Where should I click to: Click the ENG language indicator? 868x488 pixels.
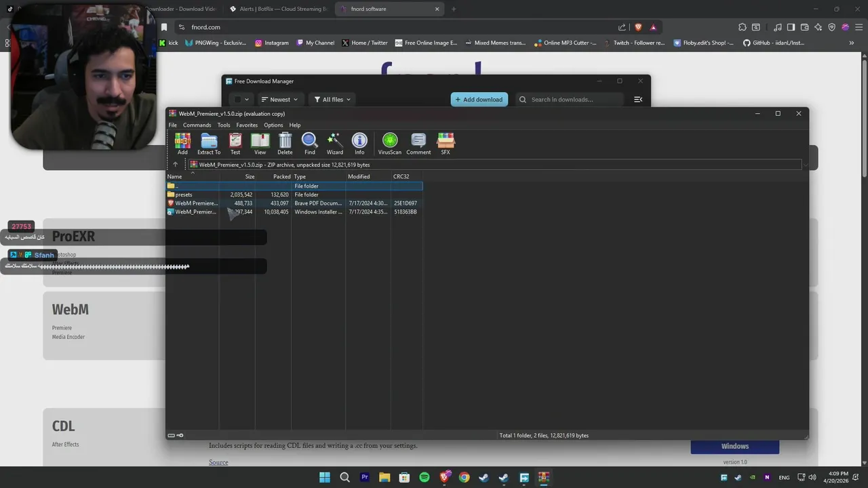(784, 477)
